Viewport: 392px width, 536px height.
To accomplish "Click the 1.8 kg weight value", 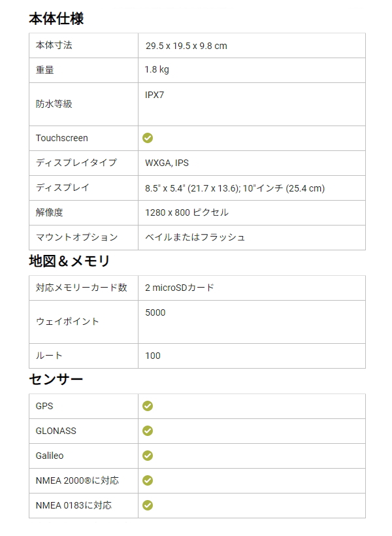I will click(157, 70).
